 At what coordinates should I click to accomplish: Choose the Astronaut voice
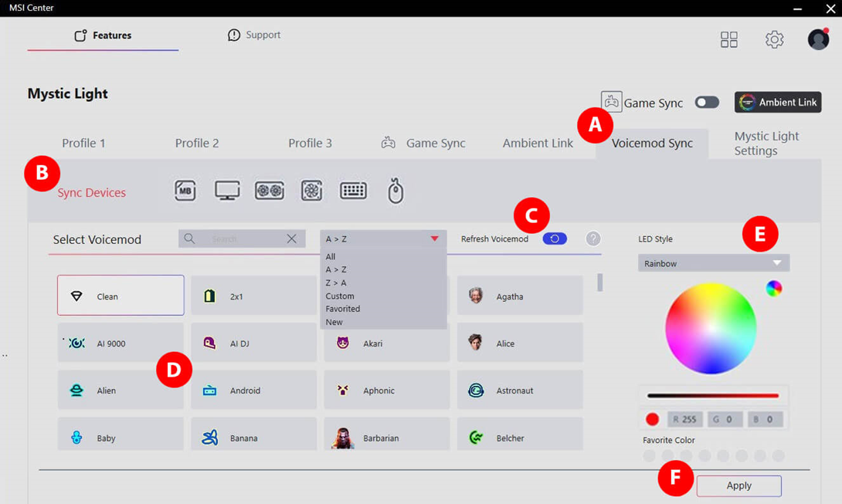tap(520, 391)
